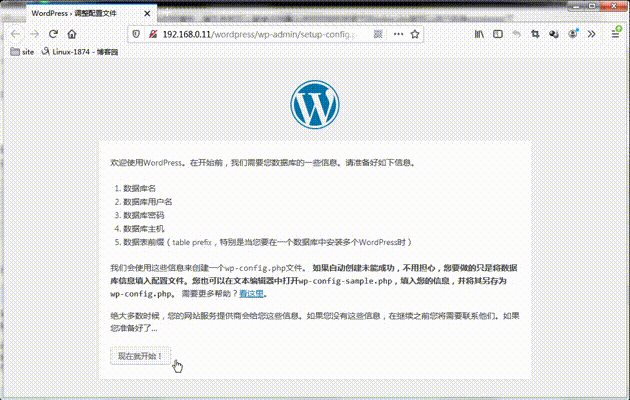Click the browser Back arrow
The image size is (630, 400).
(x=15, y=34)
